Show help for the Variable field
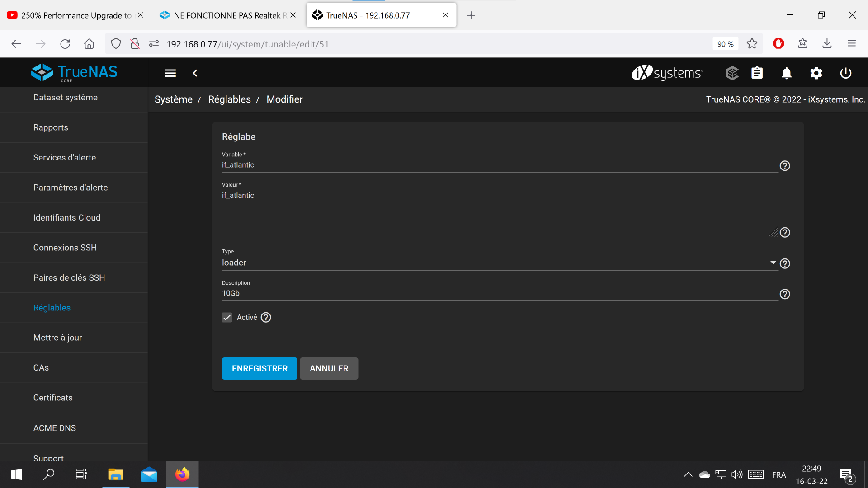Screen dimensions: 868x488 [x=785, y=166]
